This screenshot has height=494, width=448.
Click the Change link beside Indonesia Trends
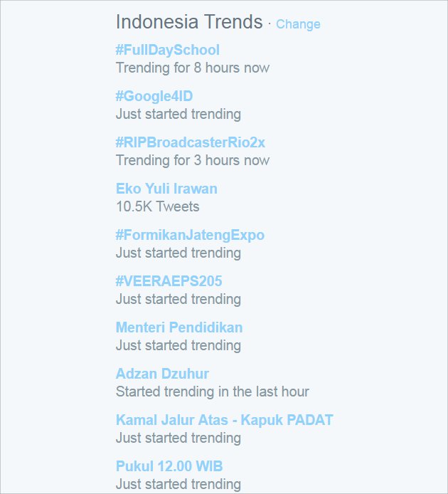pyautogui.click(x=298, y=24)
